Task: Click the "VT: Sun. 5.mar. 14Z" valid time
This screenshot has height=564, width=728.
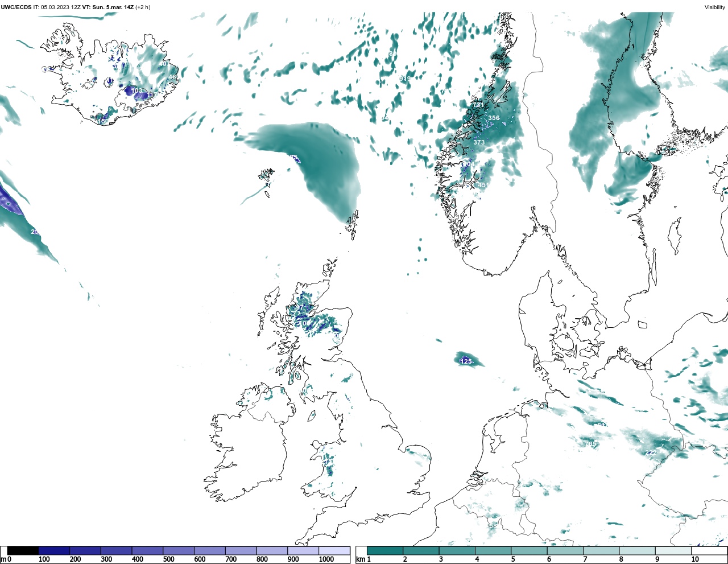Action: tap(107, 7)
